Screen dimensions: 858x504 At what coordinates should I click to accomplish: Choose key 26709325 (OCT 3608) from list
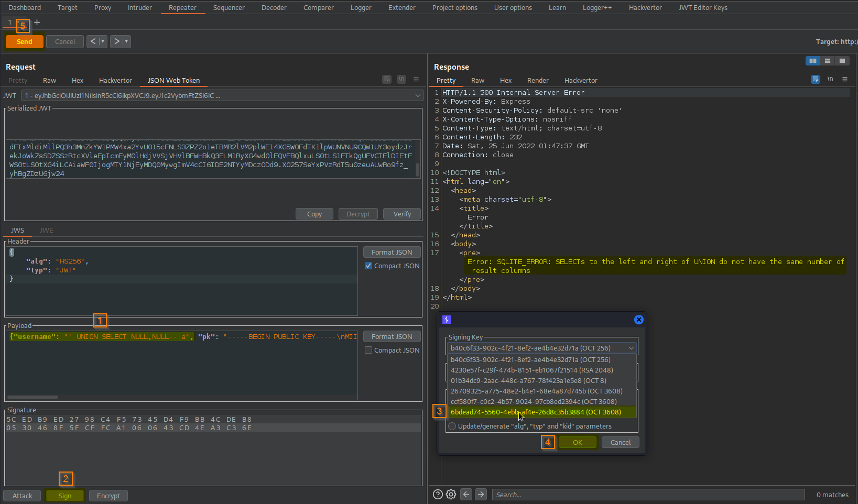click(x=542, y=391)
